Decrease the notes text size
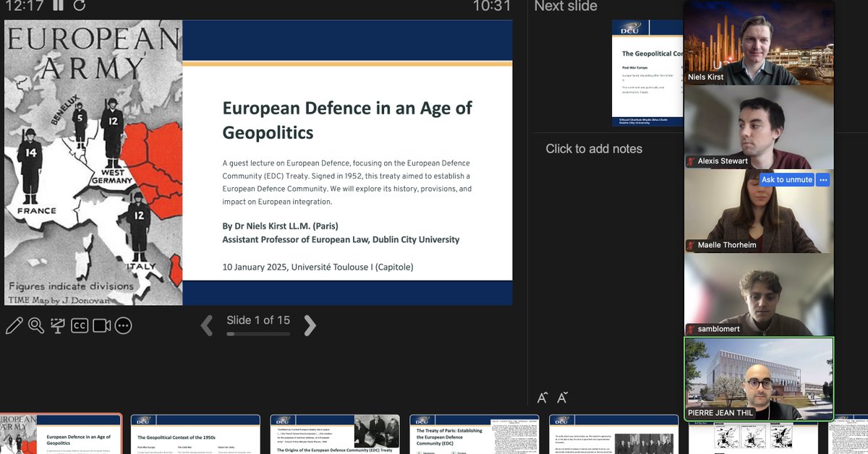 562,398
